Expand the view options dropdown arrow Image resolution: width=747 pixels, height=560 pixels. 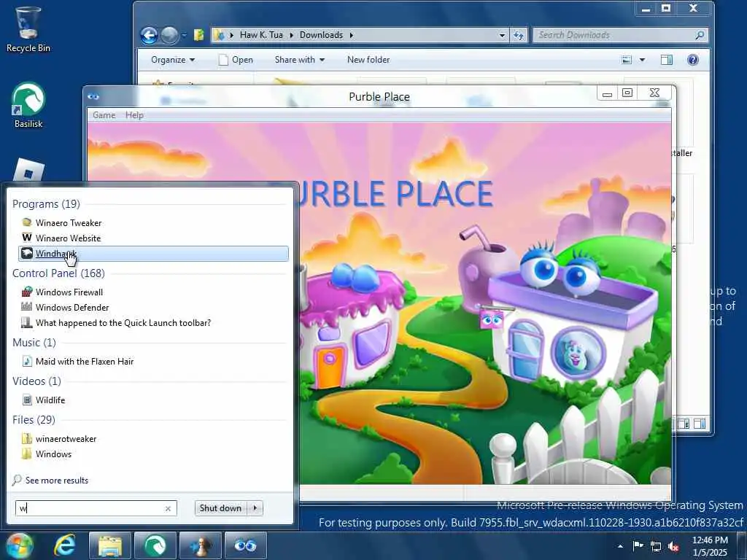(x=642, y=60)
